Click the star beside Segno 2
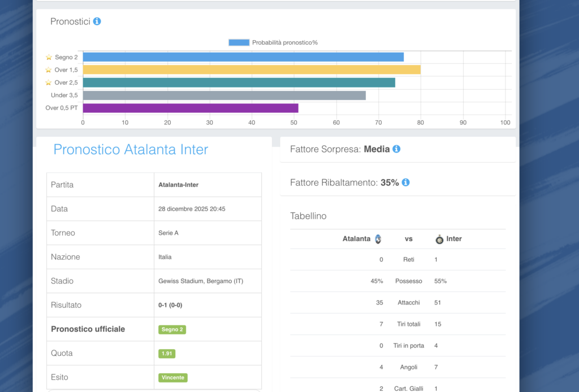 pyautogui.click(x=49, y=57)
